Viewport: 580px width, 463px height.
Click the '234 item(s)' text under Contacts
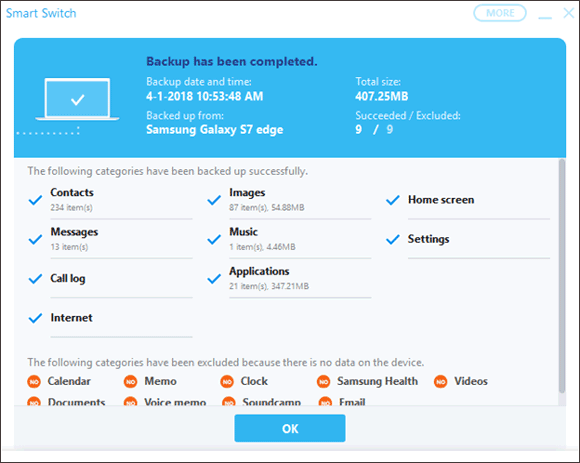pyautogui.click(x=71, y=207)
